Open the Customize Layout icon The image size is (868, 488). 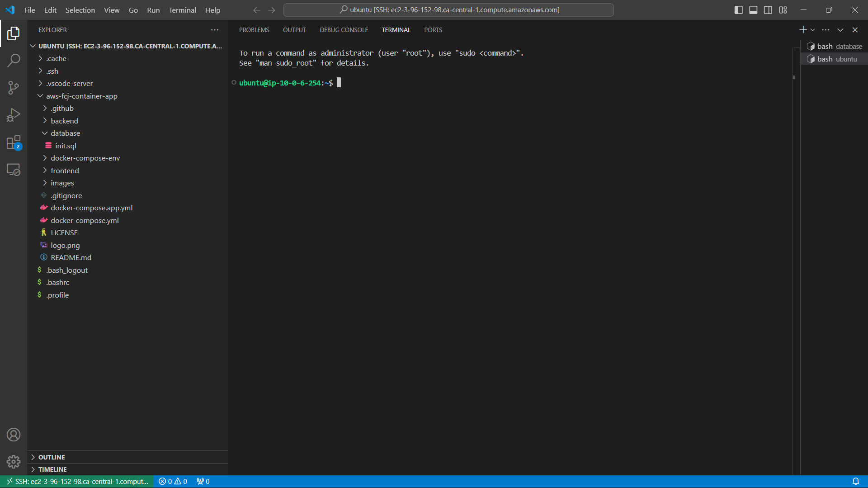pyautogui.click(x=783, y=10)
